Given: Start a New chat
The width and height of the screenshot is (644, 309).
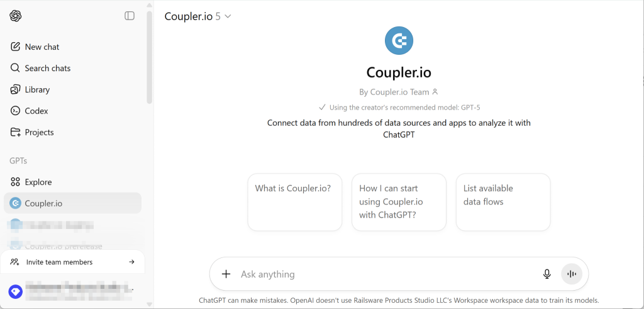Looking at the screenshot, I should [x=42, y=47].
